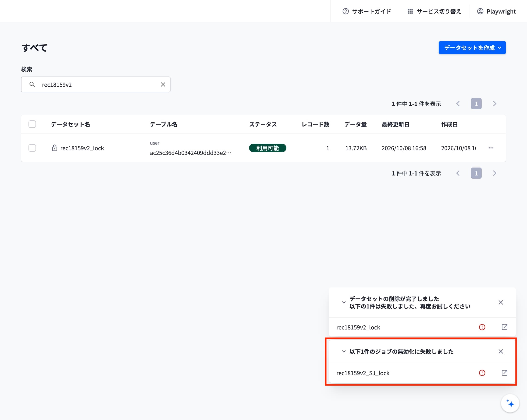Sort by 最終更新日 column header
The height and width of the screenshot is (420, 527).
(395, 124)
